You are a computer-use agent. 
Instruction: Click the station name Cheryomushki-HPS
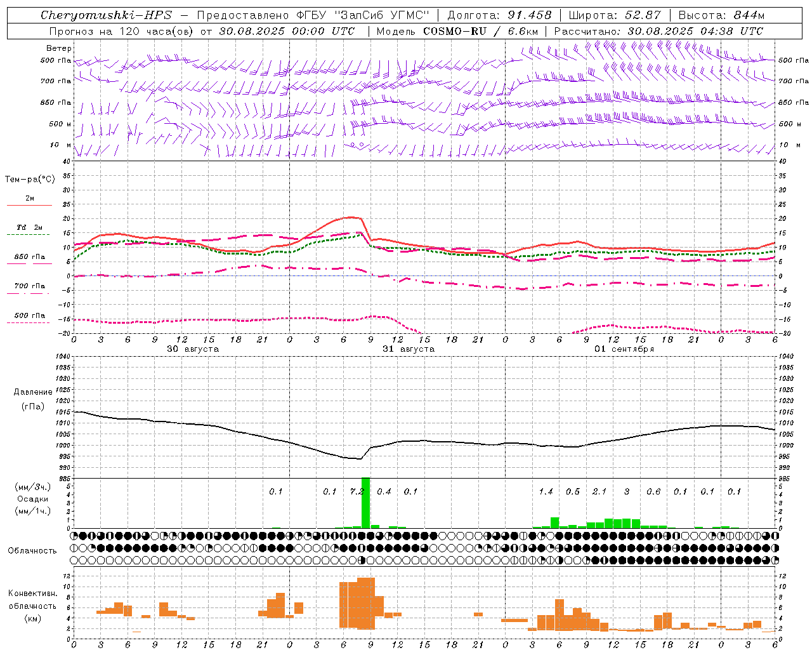[x=106, y=15]
